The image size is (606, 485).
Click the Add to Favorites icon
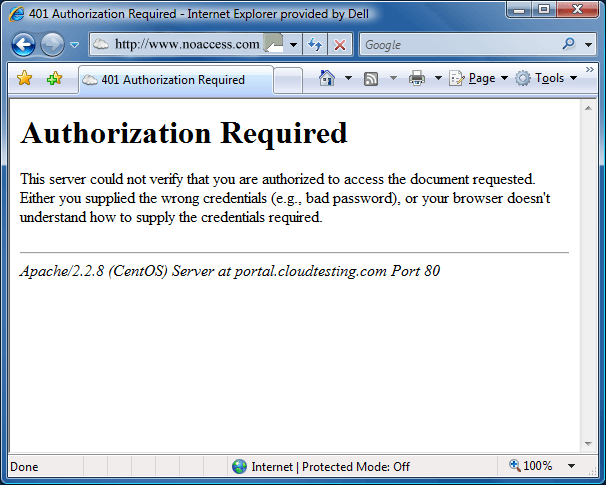pos(54,78)
